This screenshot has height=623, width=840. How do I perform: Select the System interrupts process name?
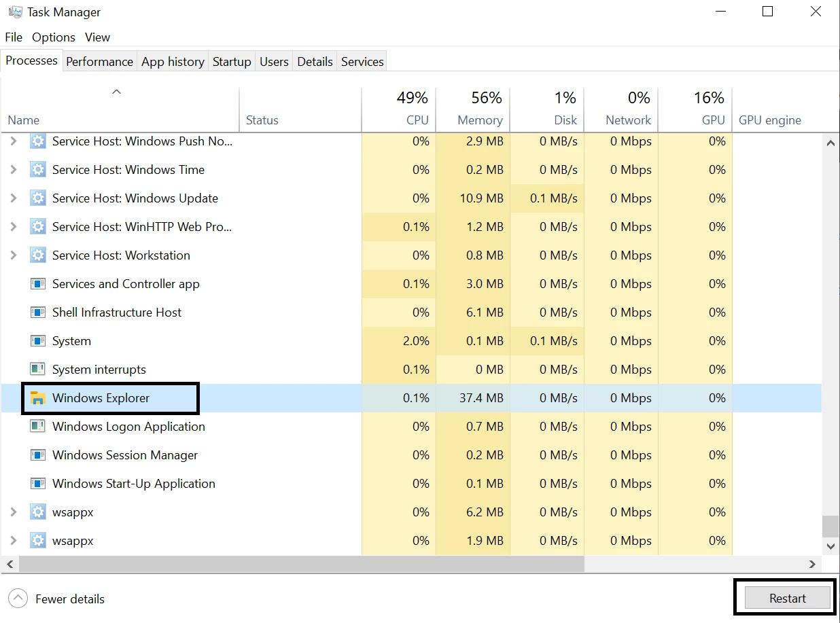pos(99,370)
